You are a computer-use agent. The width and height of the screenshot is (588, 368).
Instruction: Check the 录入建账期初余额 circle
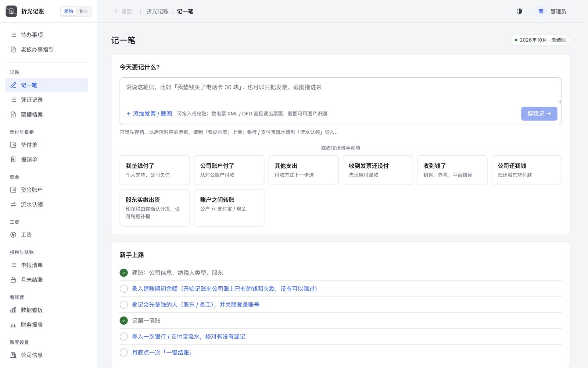(124, 289)
